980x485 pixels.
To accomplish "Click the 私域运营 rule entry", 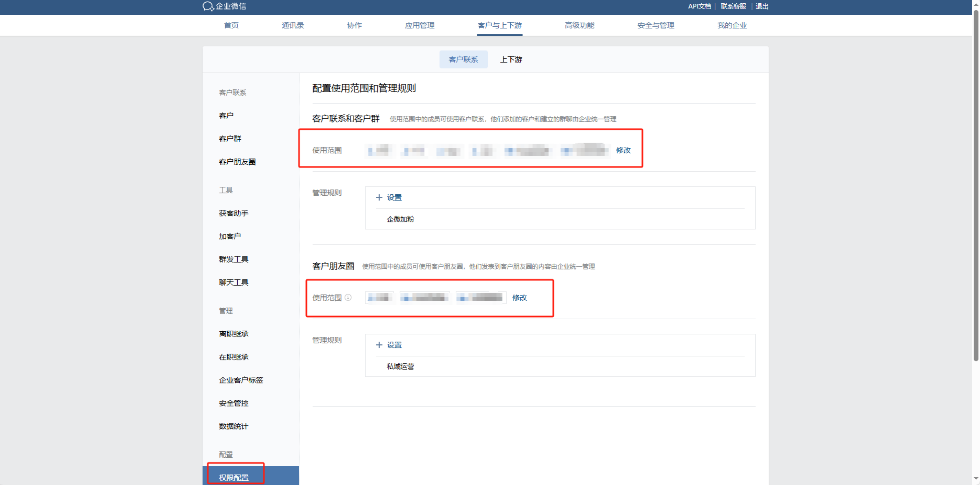I will click(400, 366).
